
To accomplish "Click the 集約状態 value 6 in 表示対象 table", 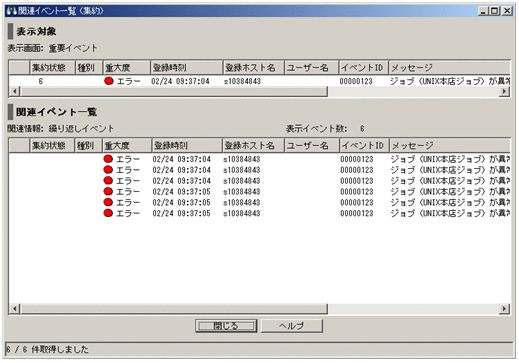I will click(40, 81).
